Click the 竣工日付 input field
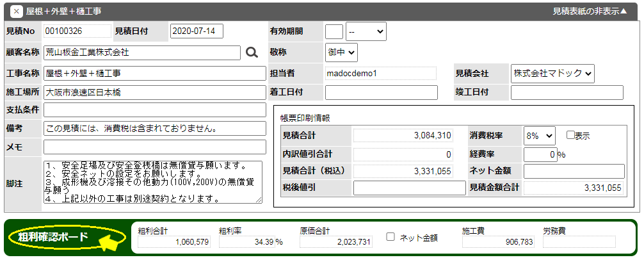 click(567, 92)
